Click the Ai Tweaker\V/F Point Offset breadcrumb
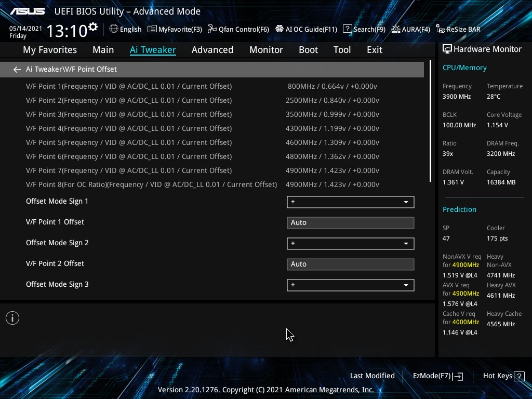Screen dimensions: 532x399 [x=71, y=69]
